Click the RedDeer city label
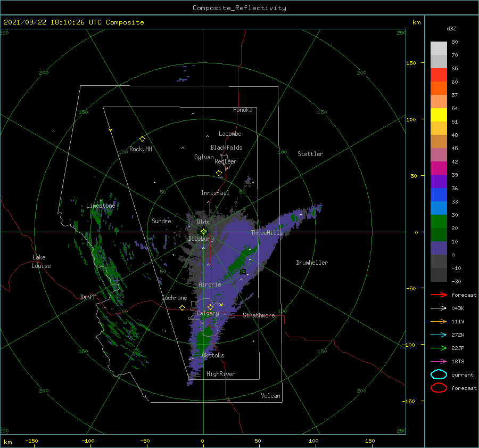Viewport: 479px width, 448px height. (x=226, y=161)
